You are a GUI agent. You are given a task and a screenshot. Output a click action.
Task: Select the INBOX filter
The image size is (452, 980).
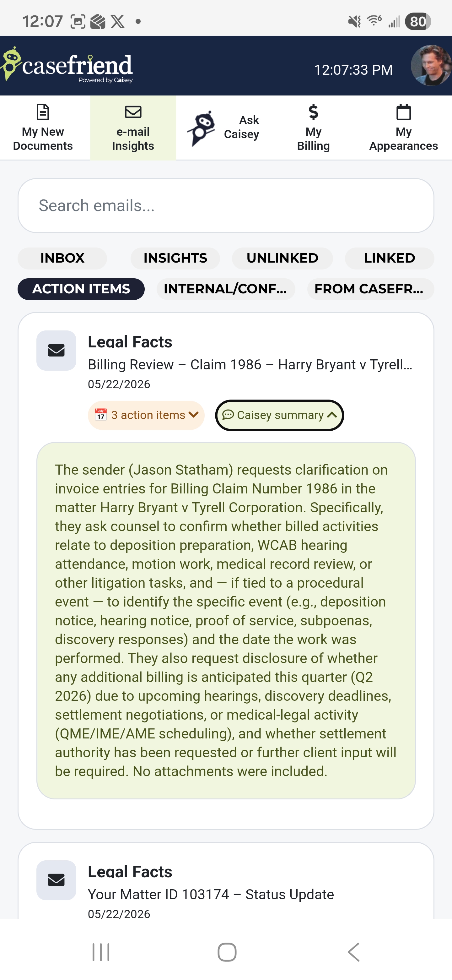pyautogui.click(x=62, y=258)
